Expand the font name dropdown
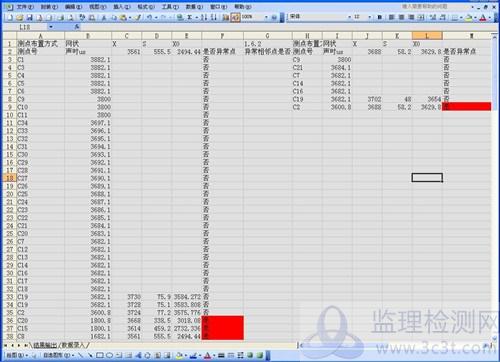This screenshot has width=500, height=362. click(349, 17)
